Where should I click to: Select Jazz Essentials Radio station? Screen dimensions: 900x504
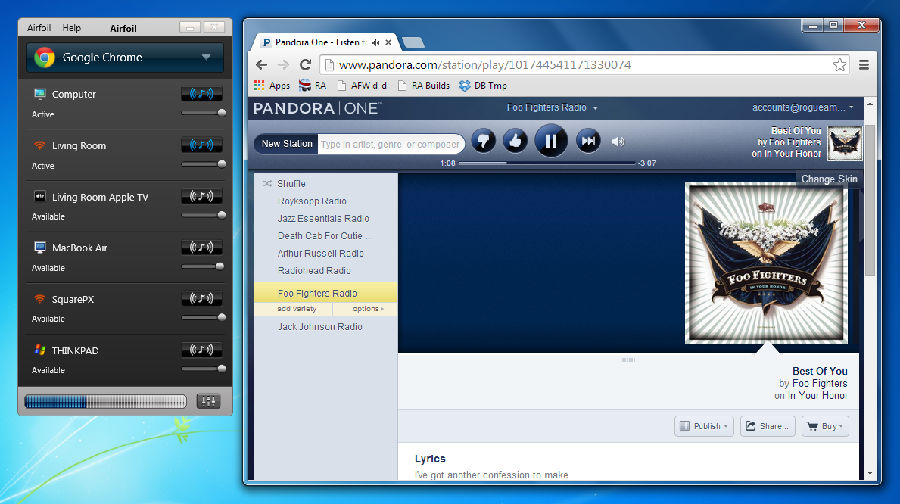324,218
